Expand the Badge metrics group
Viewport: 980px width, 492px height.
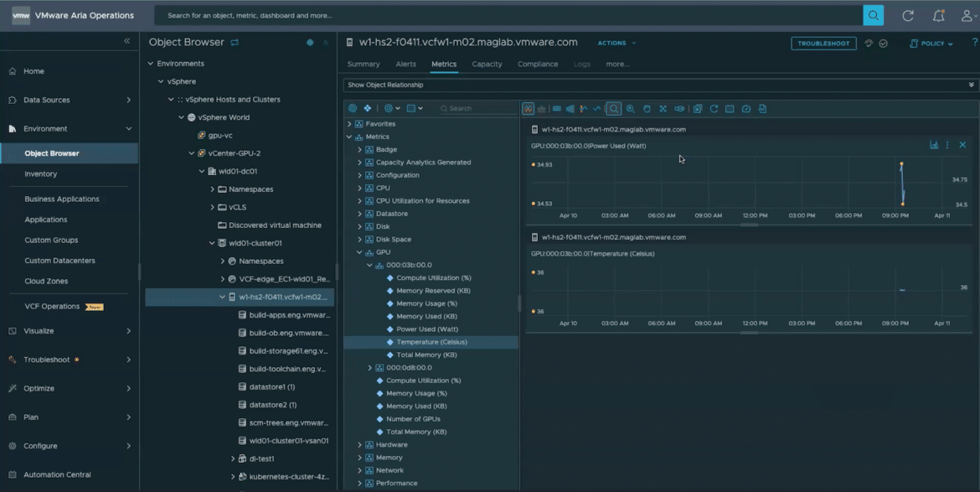pos(359,149)
